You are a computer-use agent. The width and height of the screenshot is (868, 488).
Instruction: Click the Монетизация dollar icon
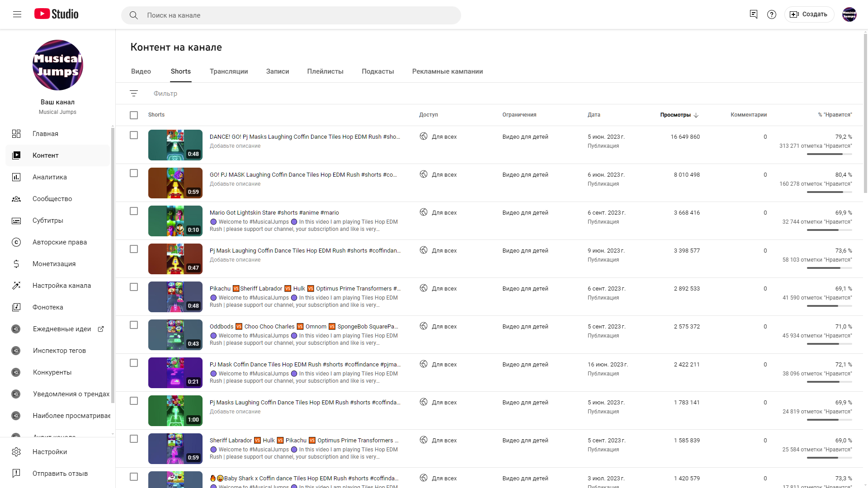16,264
